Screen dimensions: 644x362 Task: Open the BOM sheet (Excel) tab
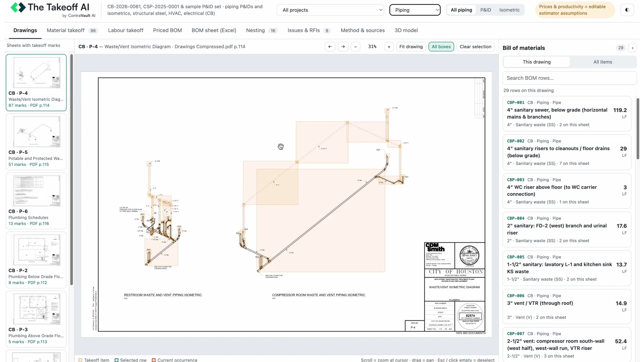pyautogui.click(x=214, y=31)
